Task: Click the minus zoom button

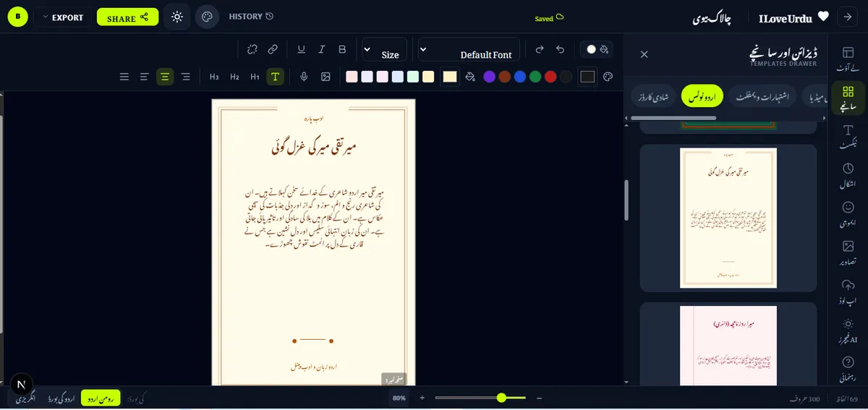Action: click(x=539, y=398)
